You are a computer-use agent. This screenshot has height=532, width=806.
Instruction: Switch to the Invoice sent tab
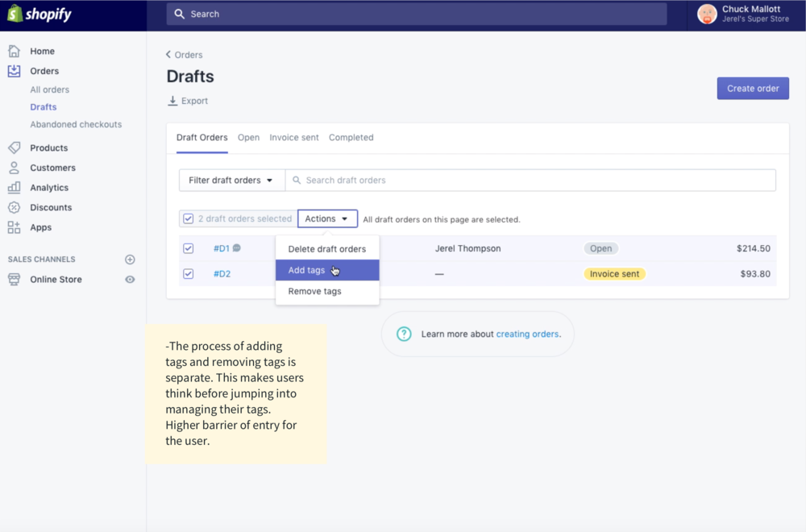294,137
